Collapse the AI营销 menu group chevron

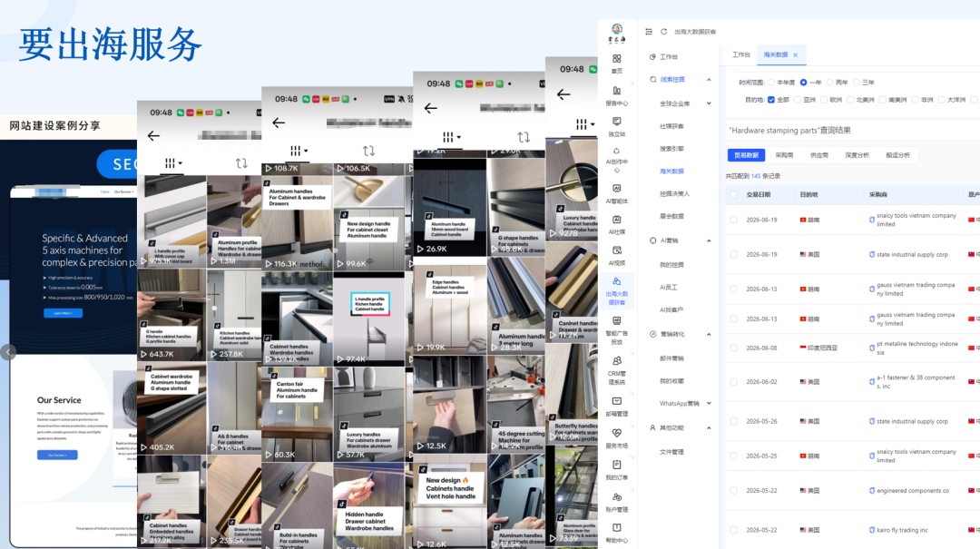click(709, 240)
